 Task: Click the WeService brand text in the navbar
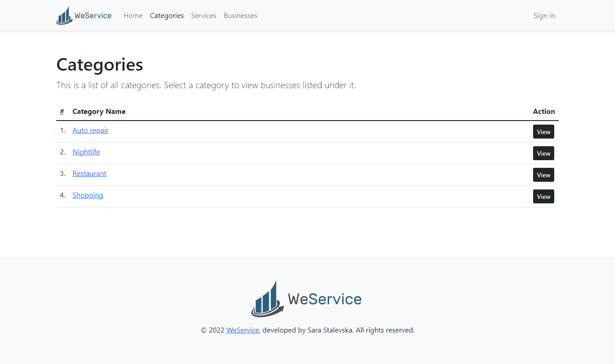click(x=93, y=16)
